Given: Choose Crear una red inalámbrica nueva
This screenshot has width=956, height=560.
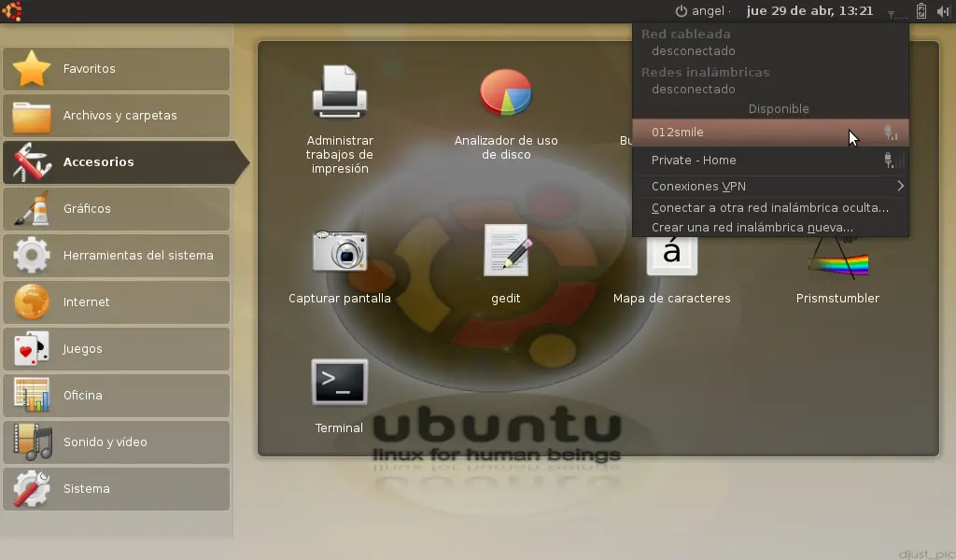Looking at the screenshot, I should click(770, 228).
